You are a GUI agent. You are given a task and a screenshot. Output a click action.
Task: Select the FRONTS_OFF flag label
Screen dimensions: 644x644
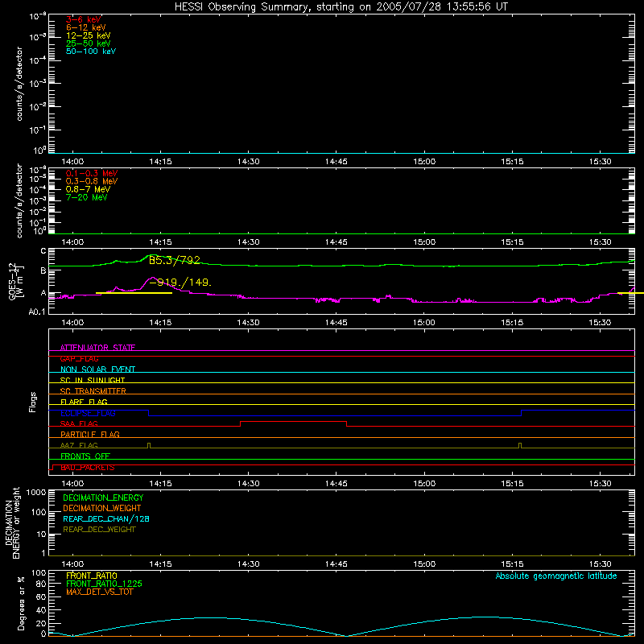[x=85, y=456]
